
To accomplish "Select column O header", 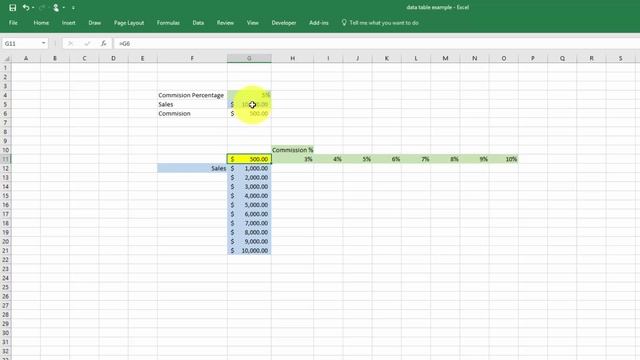I will (504, 58).
